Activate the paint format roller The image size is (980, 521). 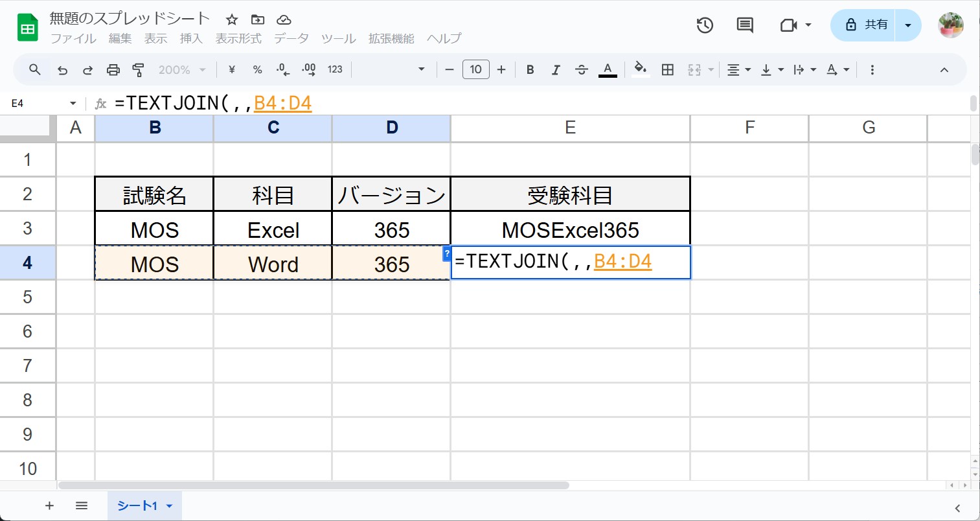click(x=138, y=70)
